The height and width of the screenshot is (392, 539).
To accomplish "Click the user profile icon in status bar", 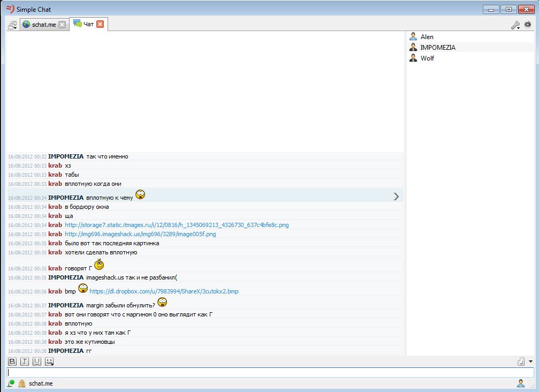I will [520, 383].
